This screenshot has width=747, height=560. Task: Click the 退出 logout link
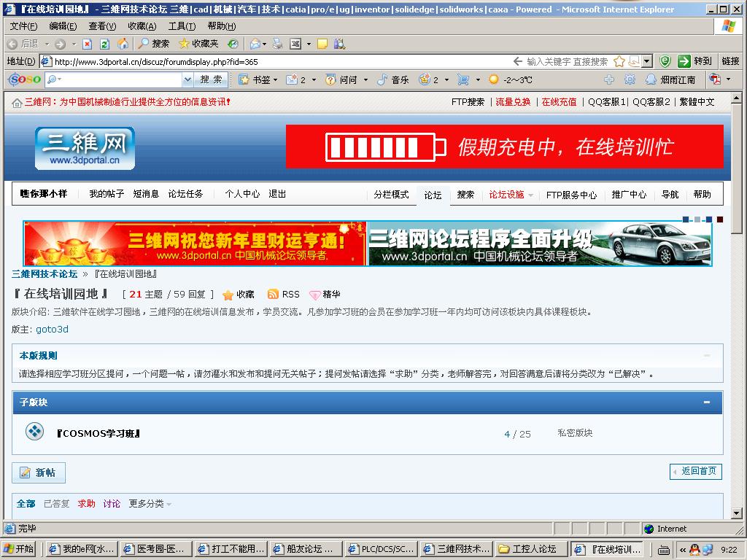point(277,194)
